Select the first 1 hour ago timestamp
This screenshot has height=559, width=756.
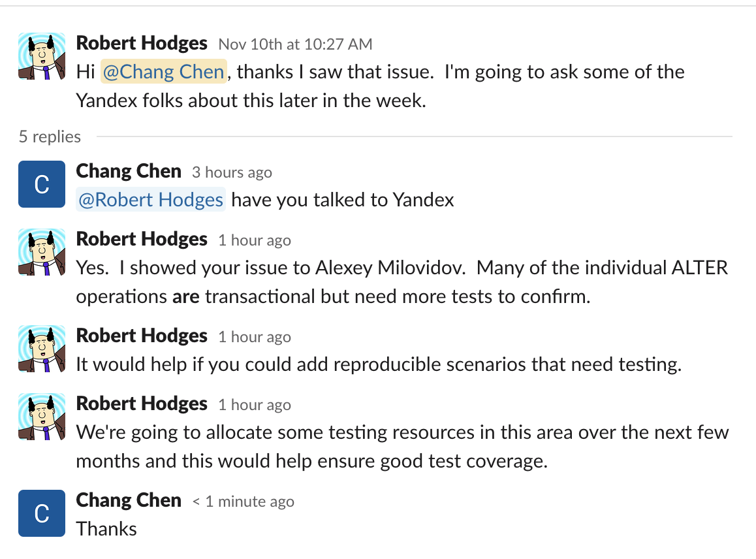254,240
